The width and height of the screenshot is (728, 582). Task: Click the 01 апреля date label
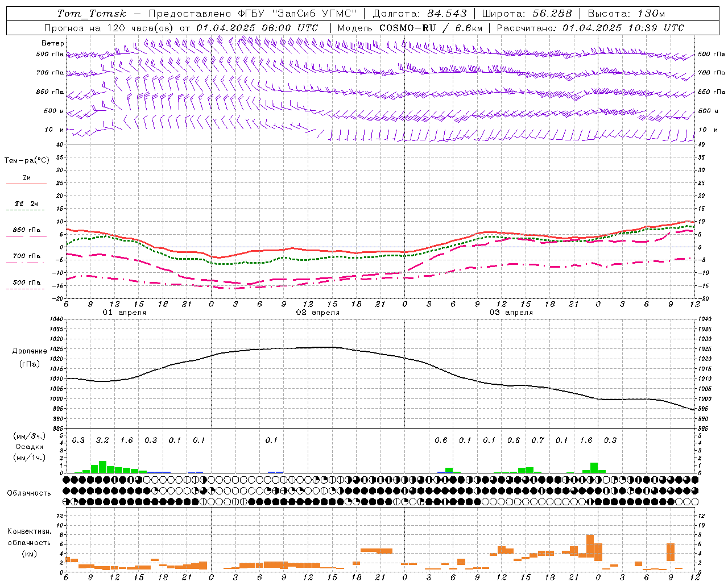[x=125, y=313]
